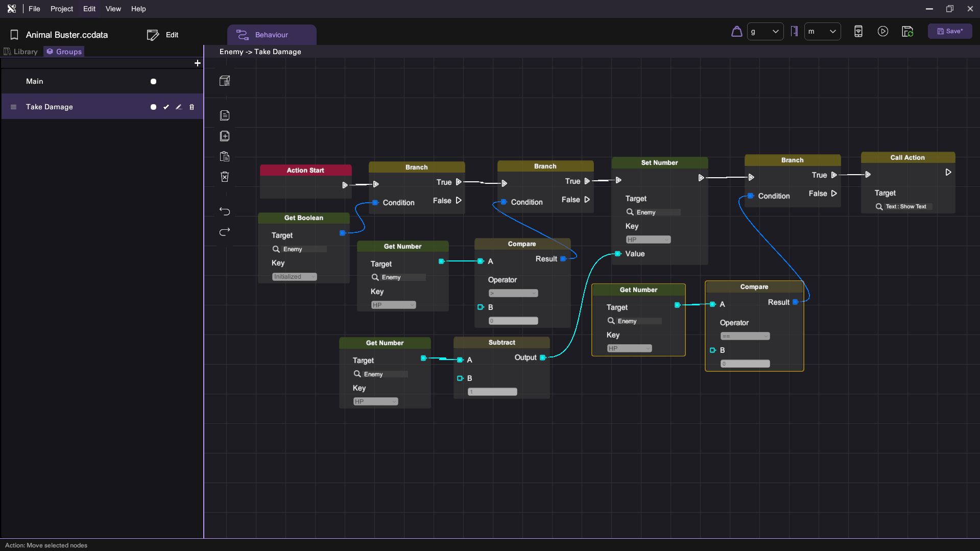Image resolution: width=980 pixels, height=551 pixels.
Task: Click the save and reload icon
Action: click(907, 32)
